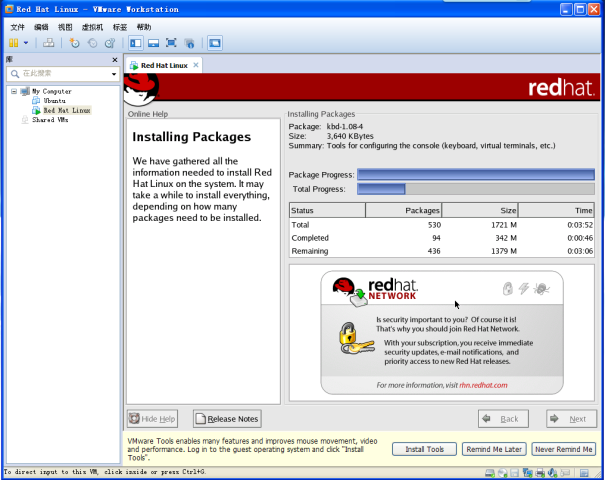Screen dimensions: 605x480
Task: Click the Total Progress bar
Action: point(476,189)
